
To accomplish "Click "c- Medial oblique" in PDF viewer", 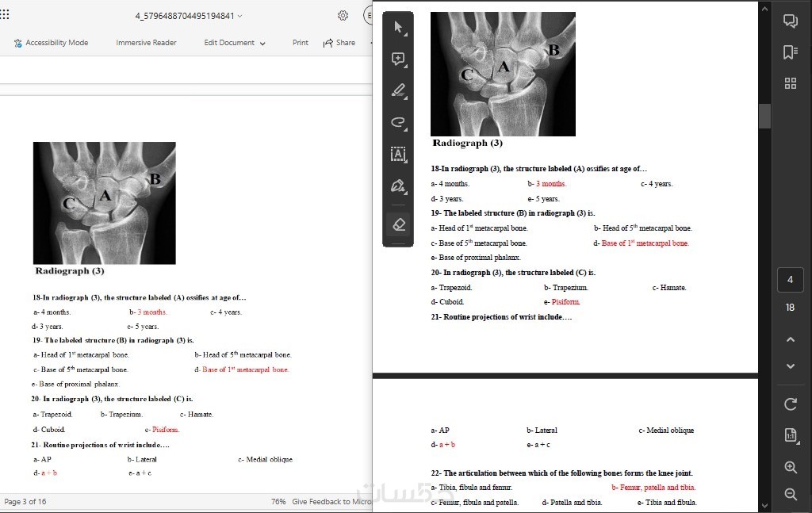I will pos(666,431).
